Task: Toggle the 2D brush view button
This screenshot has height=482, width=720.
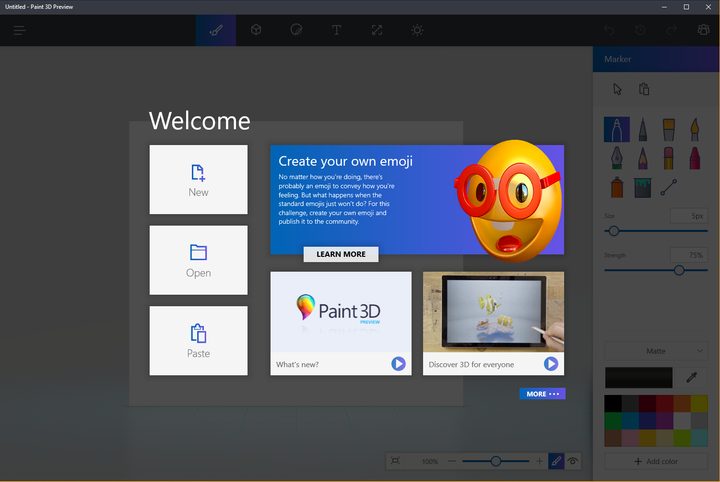Action: coord(556,461)
